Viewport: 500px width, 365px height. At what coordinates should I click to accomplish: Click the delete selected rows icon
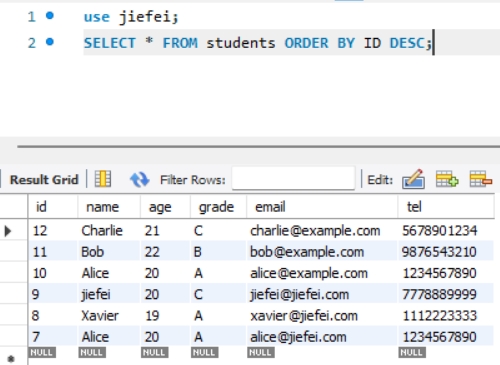[x=481, y=179]
